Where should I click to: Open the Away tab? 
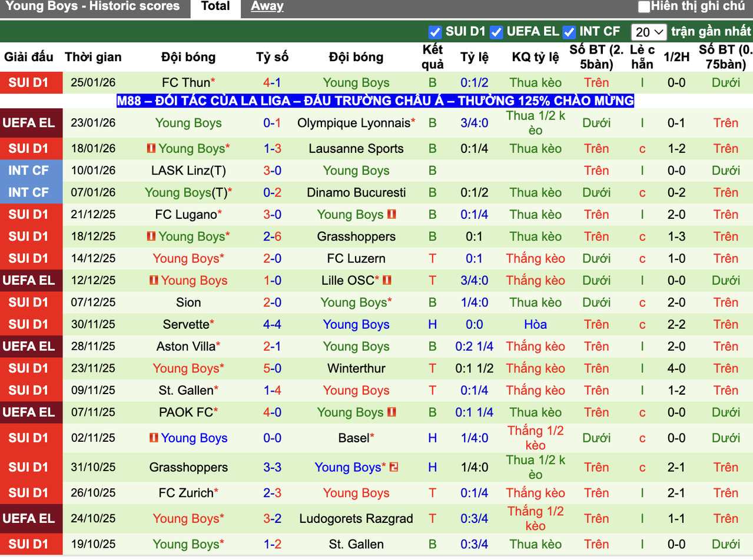click(267, 7)
